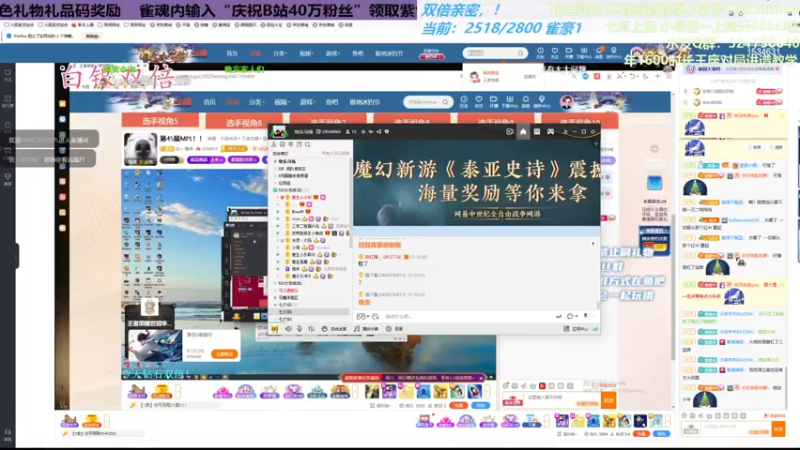Viewport: 800px width, 450px height.
Task: Open the home tab icon in YY window
Action: click(523, 132)
